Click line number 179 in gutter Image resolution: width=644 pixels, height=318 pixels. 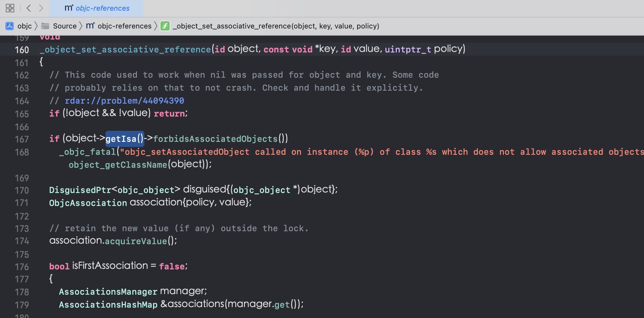pyautogui.click(x=22, y=305)
